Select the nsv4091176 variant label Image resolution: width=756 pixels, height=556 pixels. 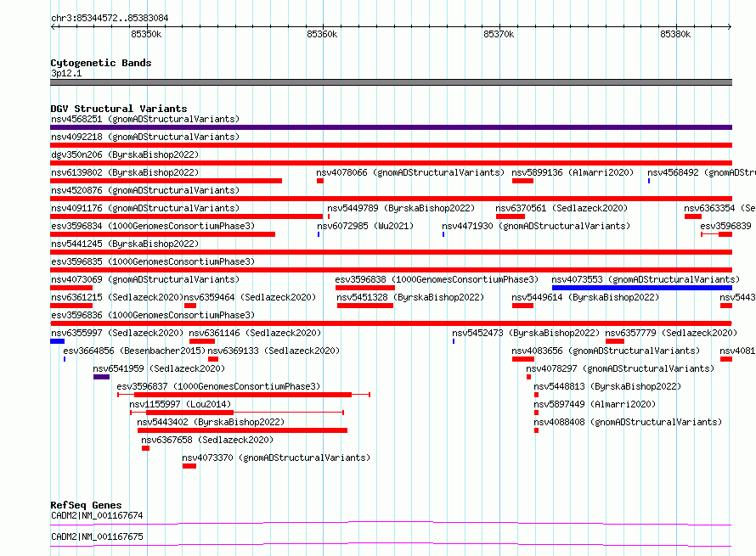[145, 208]
